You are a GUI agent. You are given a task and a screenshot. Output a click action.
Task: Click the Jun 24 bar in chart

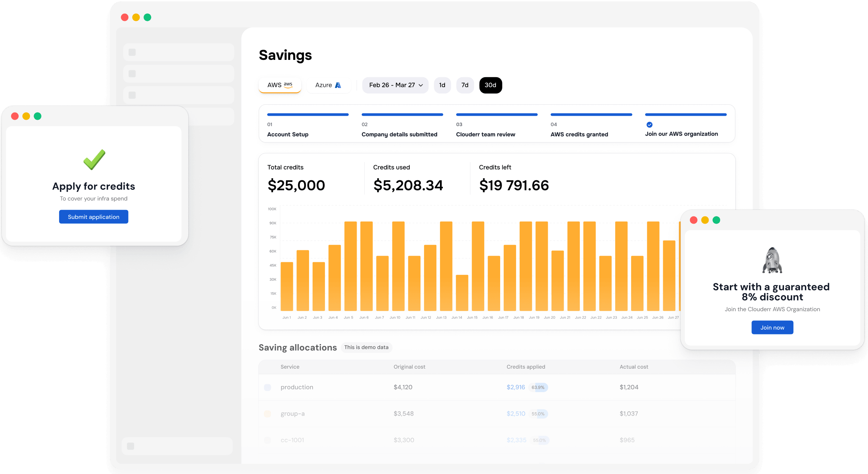click(x=621, y=266)
